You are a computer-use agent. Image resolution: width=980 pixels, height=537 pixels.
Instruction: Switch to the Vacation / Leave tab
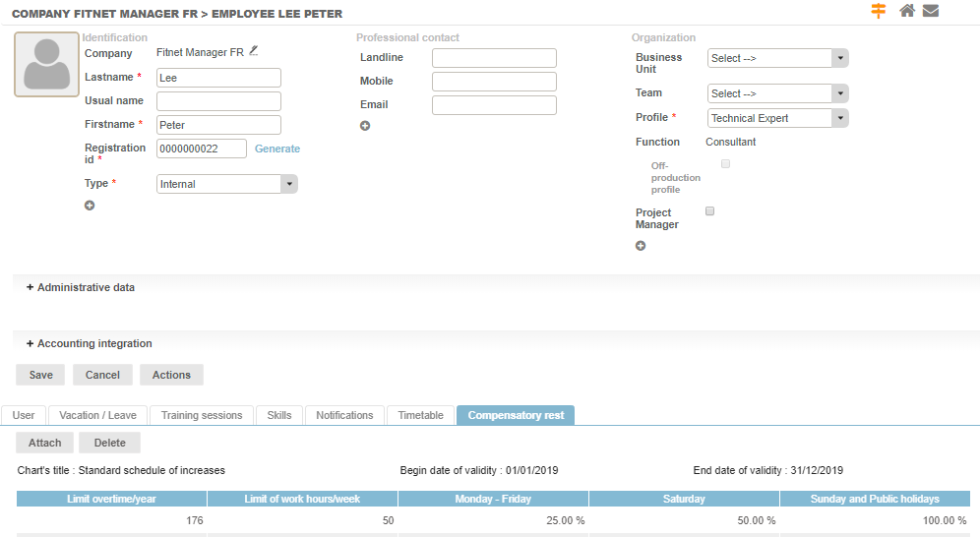97,415
